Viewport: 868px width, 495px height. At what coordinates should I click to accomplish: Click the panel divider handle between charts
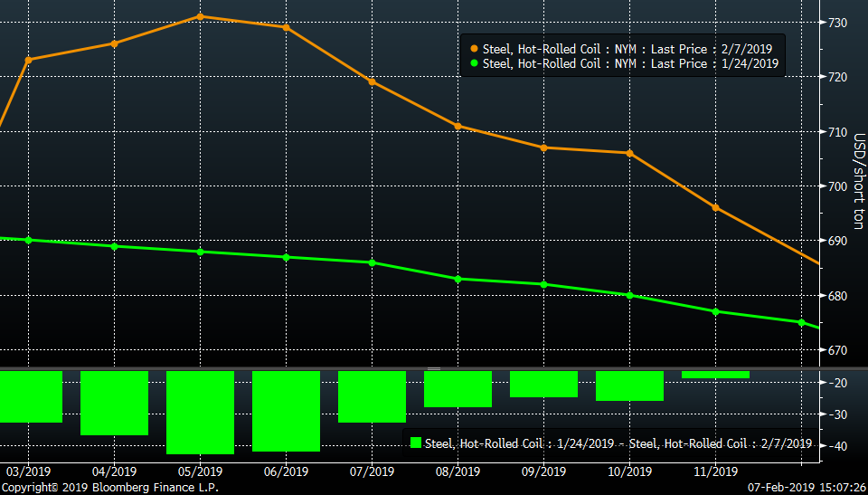pyautogui.click(x=433, y=368)
